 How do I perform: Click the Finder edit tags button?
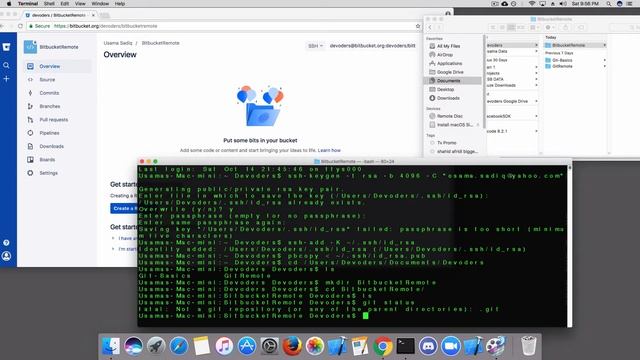click(x=580, y=27)
